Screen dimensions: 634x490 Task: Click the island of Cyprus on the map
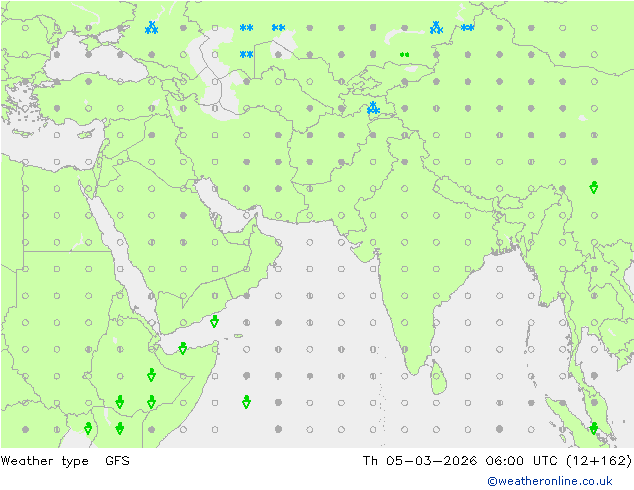87,134
